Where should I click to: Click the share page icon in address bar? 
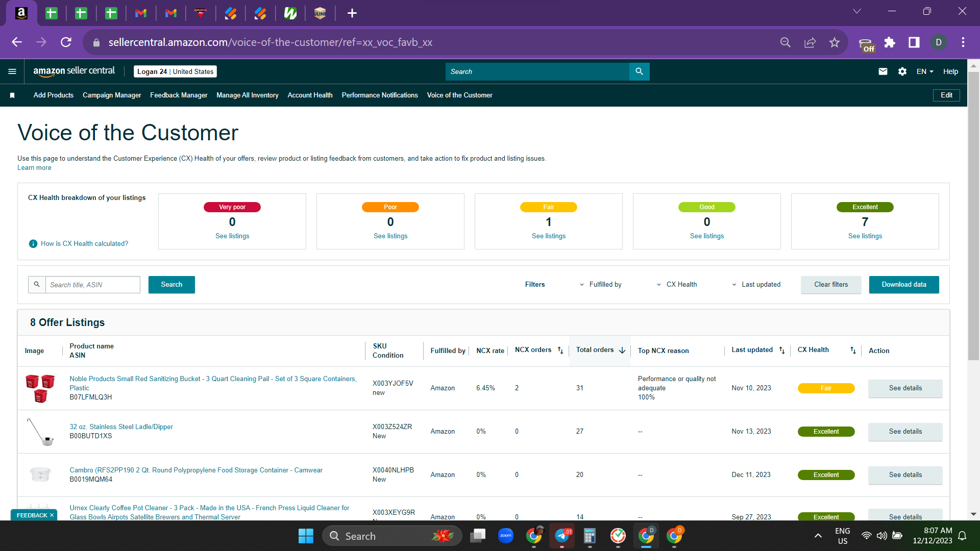(x=810, y=42)
